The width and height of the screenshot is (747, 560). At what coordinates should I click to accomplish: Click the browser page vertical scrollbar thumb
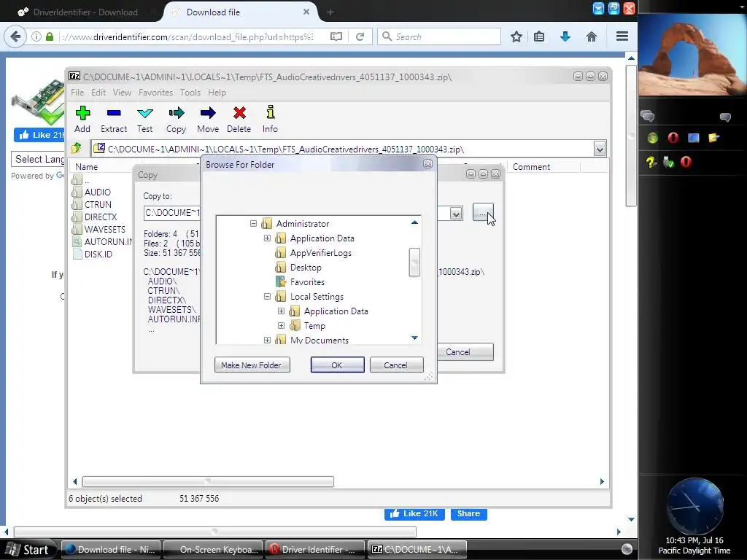[x=631, y=135]
